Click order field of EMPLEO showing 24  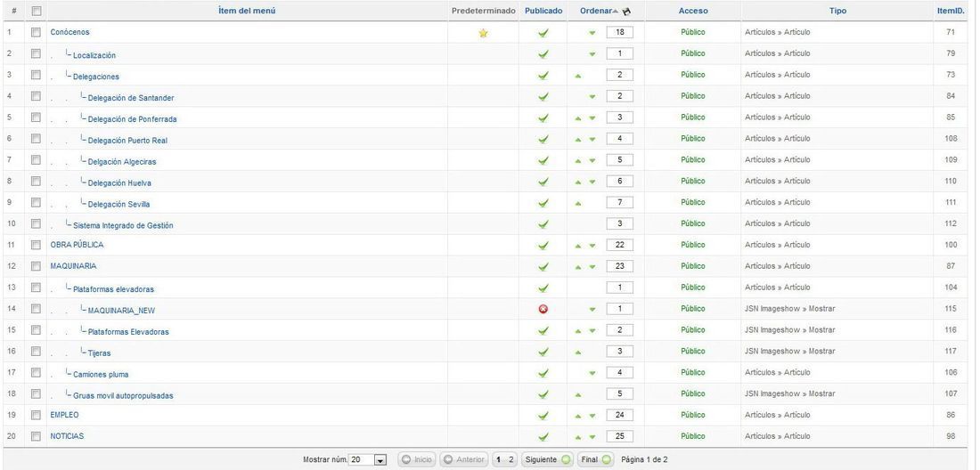point(619,415)
